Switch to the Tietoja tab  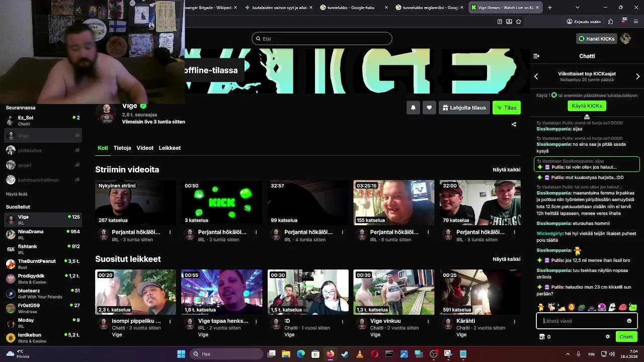tap(122, 148)
